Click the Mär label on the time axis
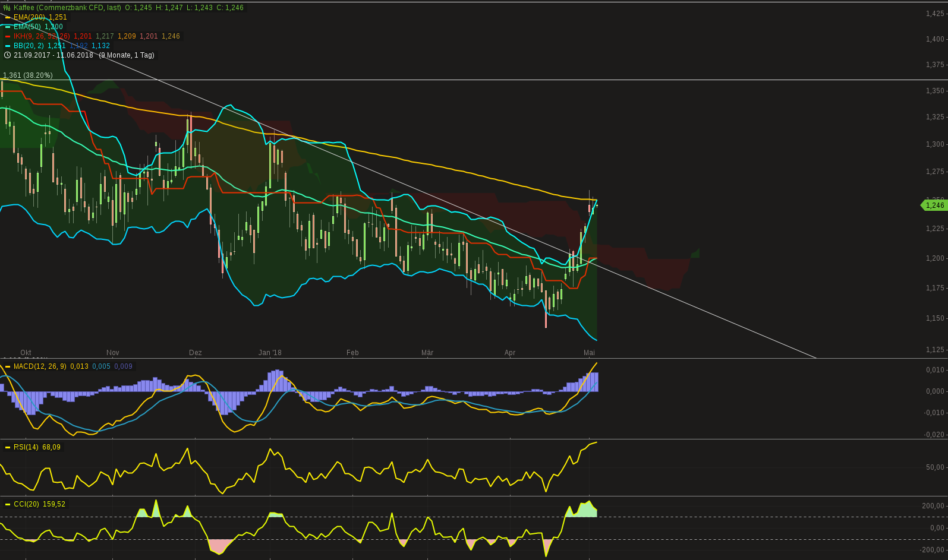948x560 pixels. [427, 353]
